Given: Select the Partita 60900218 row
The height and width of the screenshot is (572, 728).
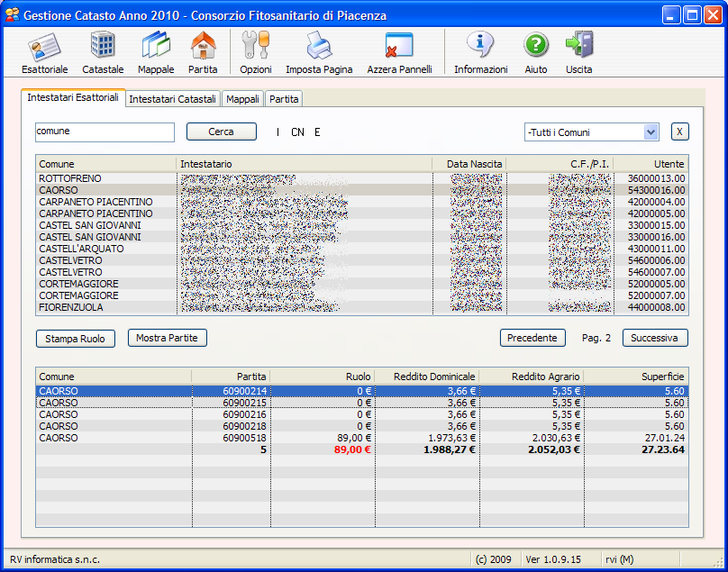Looking at the screenshot, I should click(x=362, y=426).
